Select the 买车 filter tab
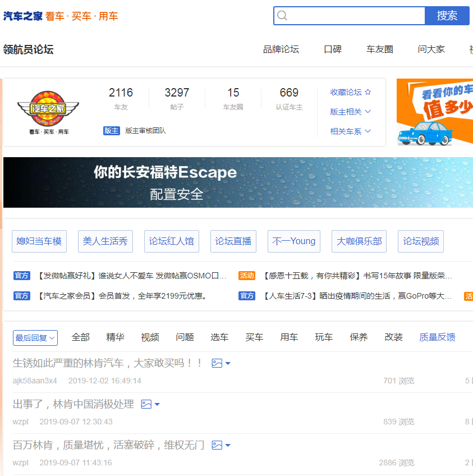473x476 pixels. click(x=254, y=337)
